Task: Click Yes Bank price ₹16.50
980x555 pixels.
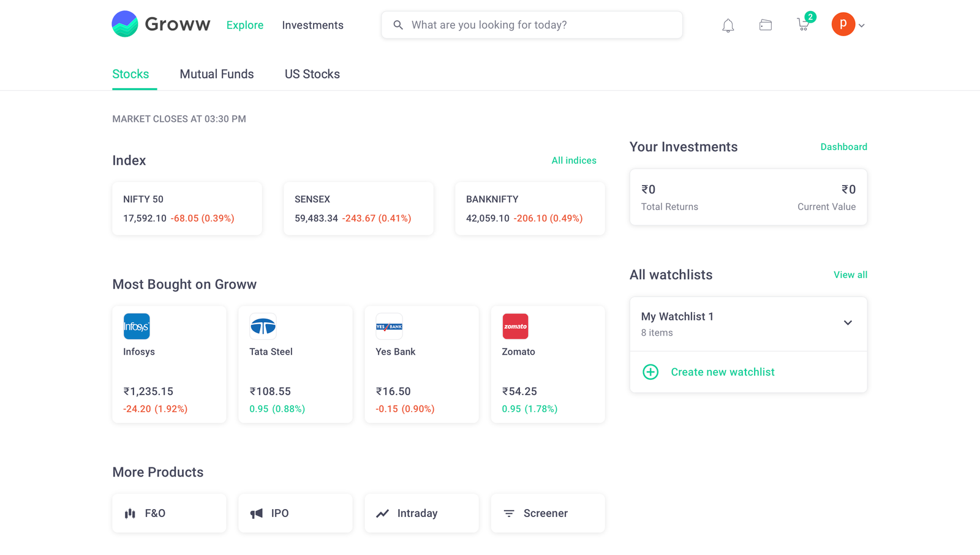Action: [x=393, y=391]
